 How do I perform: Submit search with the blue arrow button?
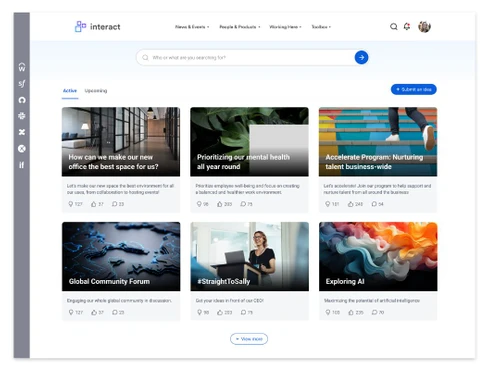(x=361, y=58)
